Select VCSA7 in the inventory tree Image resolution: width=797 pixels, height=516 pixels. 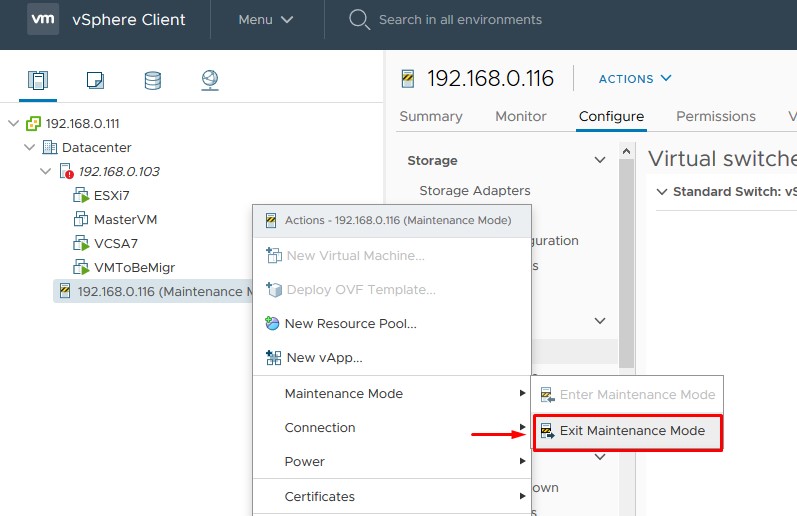tap(115, 243)
